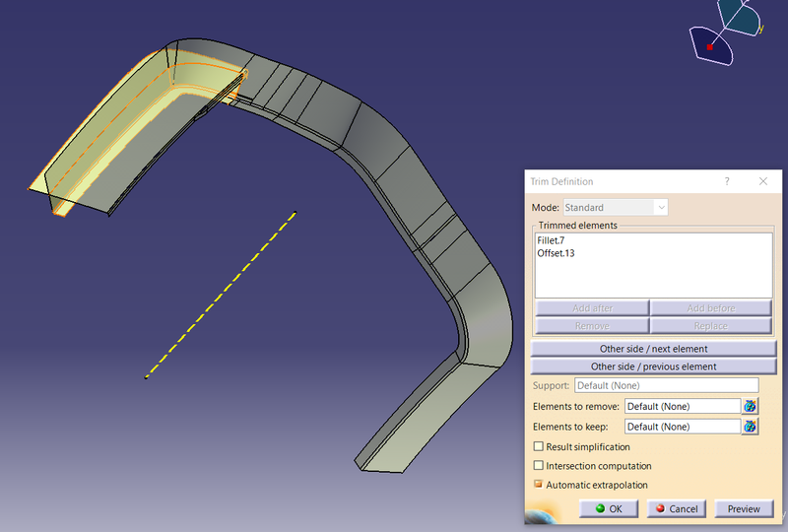The width and height of the screenshot is (788, 532).
Task: Click Other side / next element
Action: [x=653, y=349]
